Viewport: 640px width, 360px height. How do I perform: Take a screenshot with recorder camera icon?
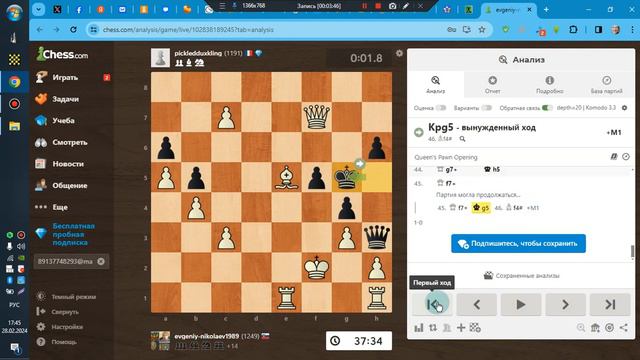[x=392, y=6]
